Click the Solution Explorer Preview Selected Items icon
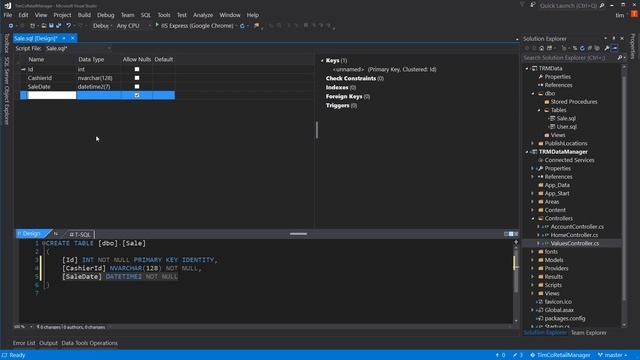The image size is (640, 360). 615,48
